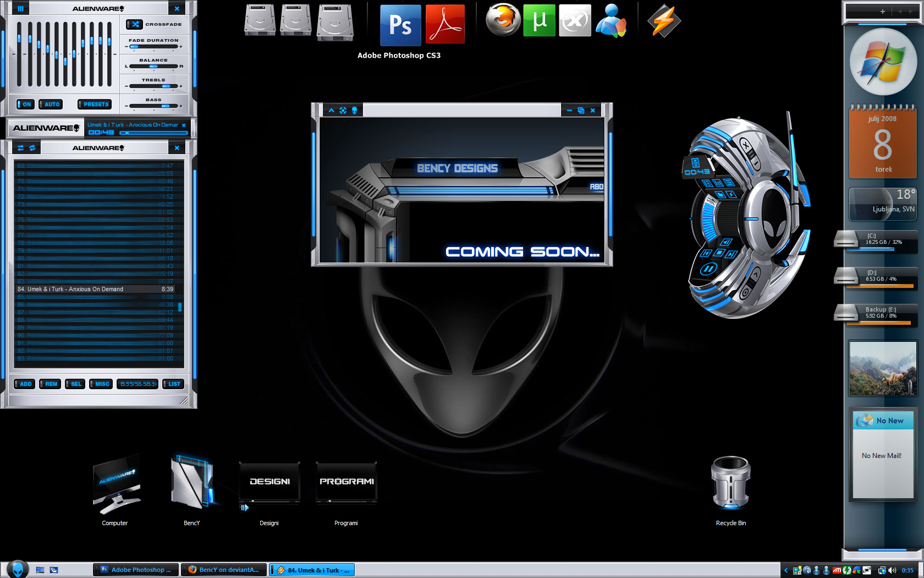Toggle shuffle in playlist title bar

pyautogui.click(x=20, y=148)
